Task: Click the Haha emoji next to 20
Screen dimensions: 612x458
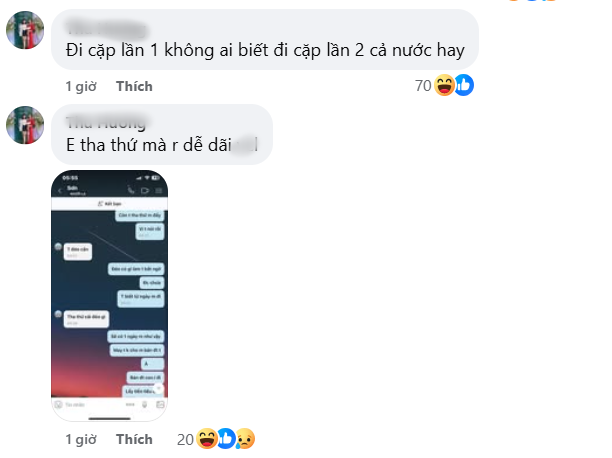Action: coord(207,439)
